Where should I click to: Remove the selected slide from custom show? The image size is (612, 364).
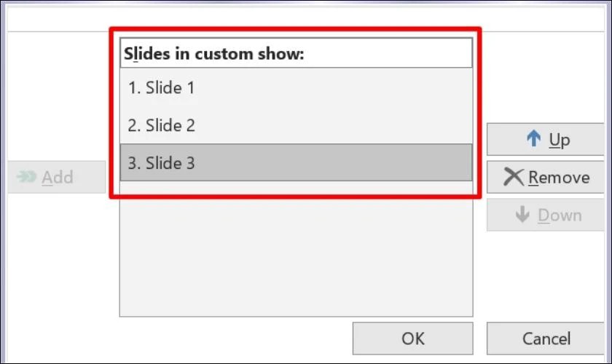[x=545, y=177]
